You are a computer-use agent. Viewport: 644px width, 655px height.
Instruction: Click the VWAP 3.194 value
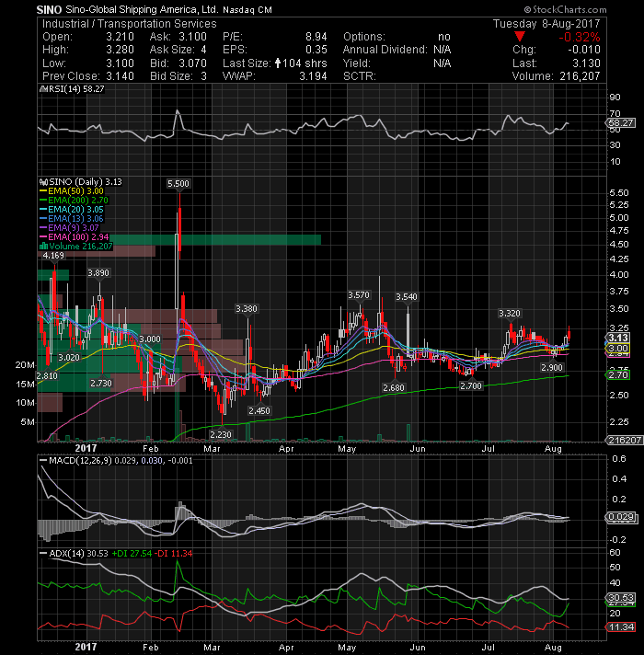313,76
